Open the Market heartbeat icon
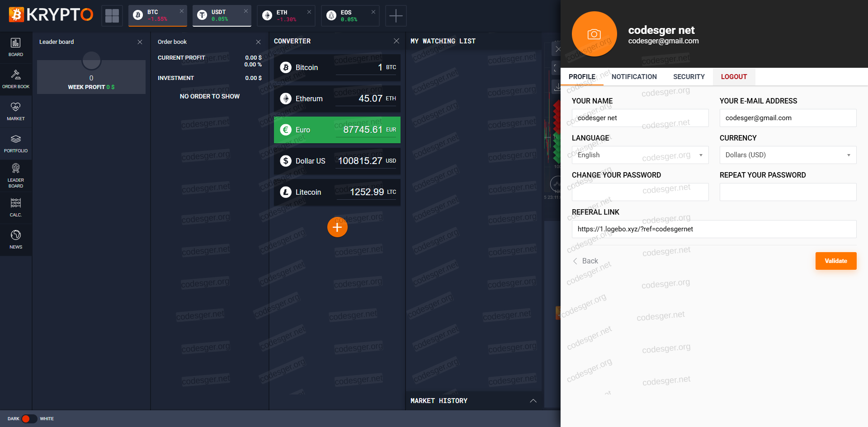 [x=16, y=107]
